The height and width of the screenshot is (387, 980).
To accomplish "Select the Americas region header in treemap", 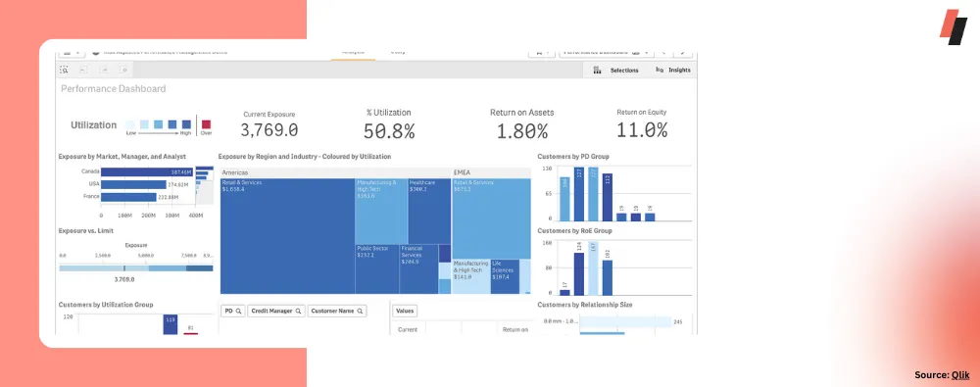I will [x=335, y=171].
